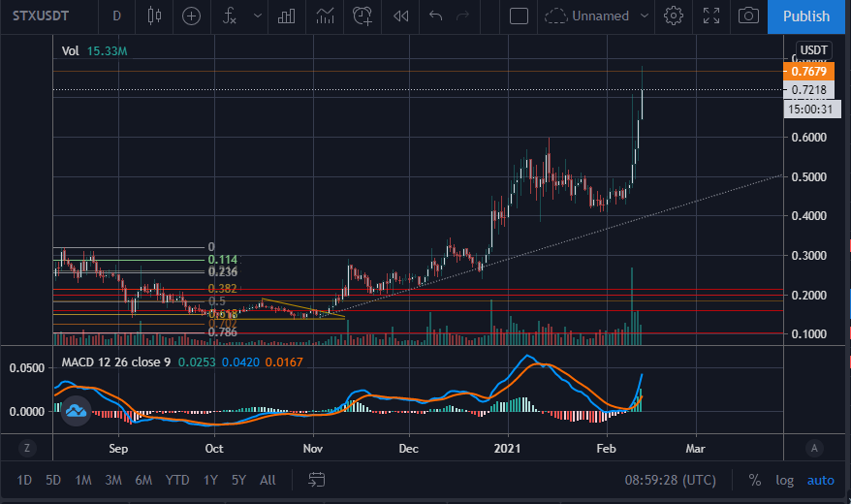
Task: Click the 0.7218 current price label
Action: tap(808, 89)
